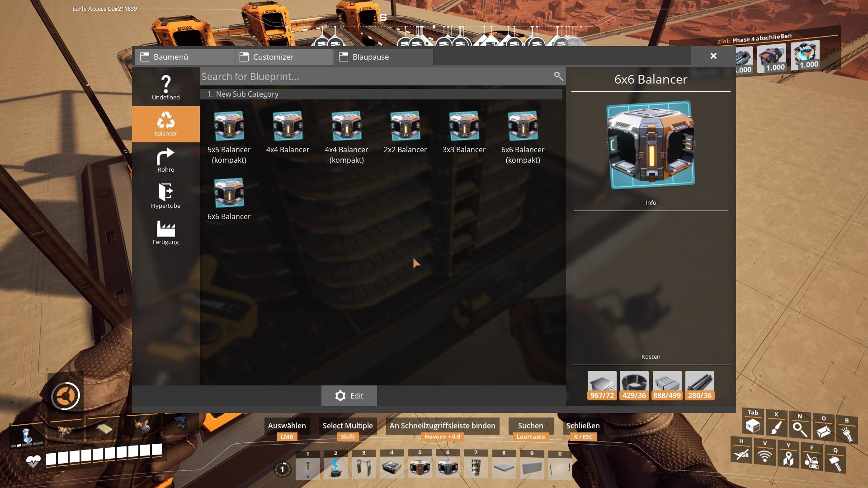This screenshot has width=868, height=488.
Task: Switch to the Customizer tab
Action: tap(283, 57)
